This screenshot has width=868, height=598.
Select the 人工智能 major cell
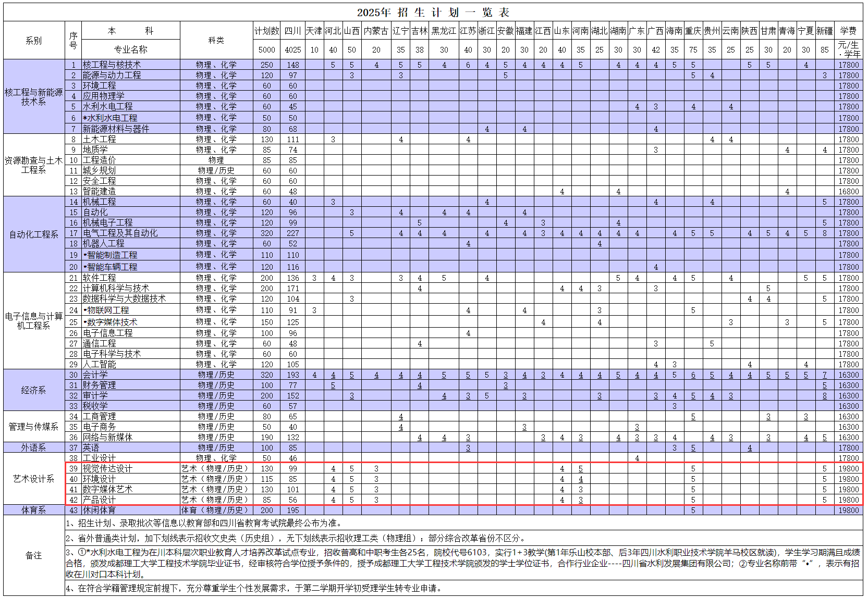(130, 365)
